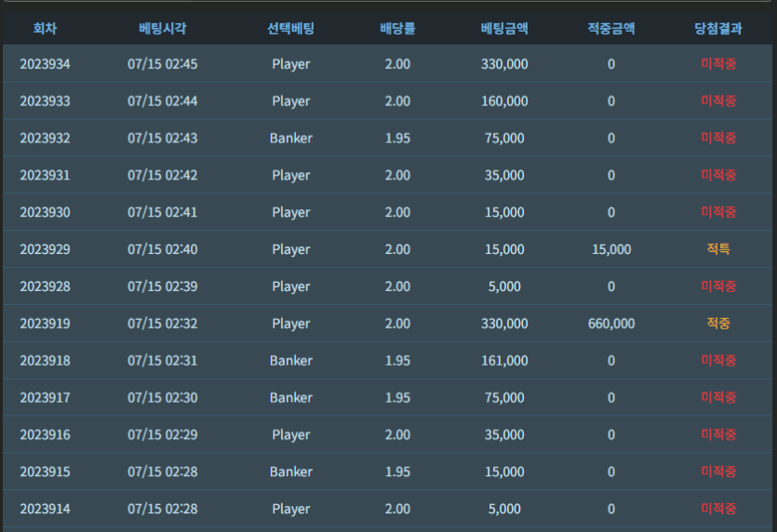Select round number 2023933
Image resolution: width=777 pixels, height=532 pixels.
(45, 101)
